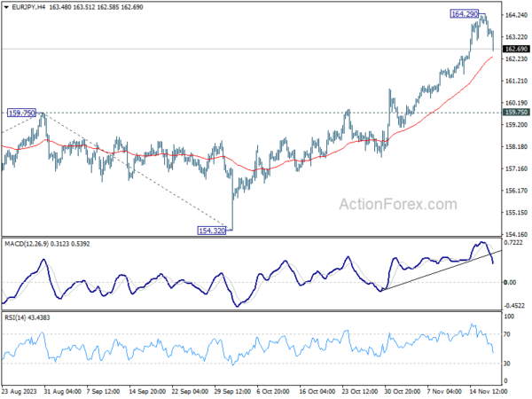Click the 159.750 tag on price axis
Screen dimensions: 532x399
[516, 113]
